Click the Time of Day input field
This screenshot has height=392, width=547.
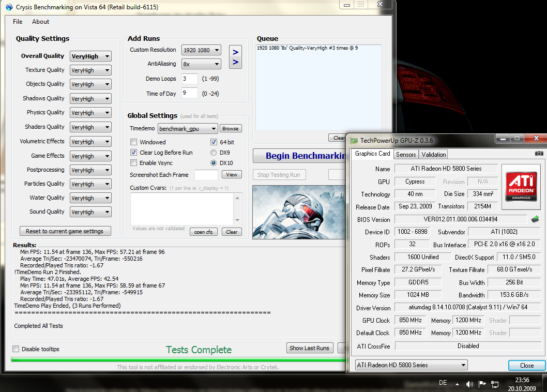click(189, 93)
